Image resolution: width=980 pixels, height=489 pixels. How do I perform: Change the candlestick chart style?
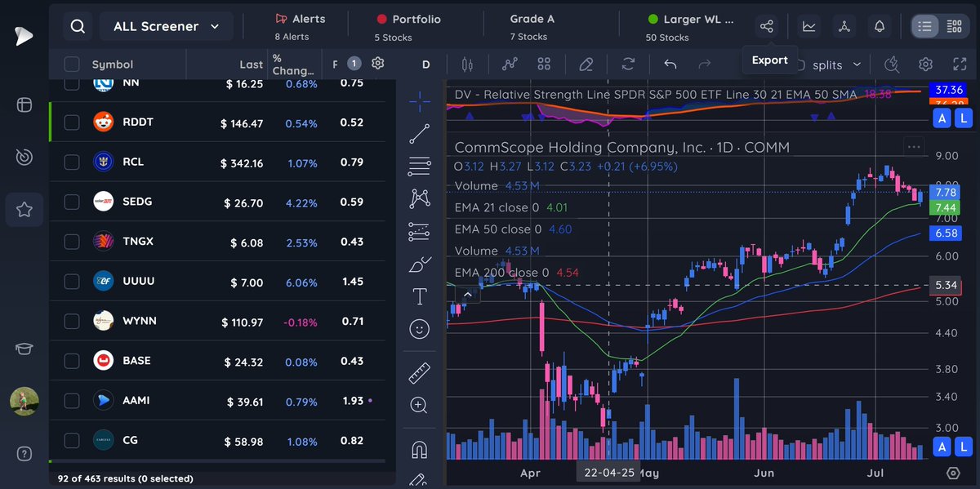[x=467, y=64]
